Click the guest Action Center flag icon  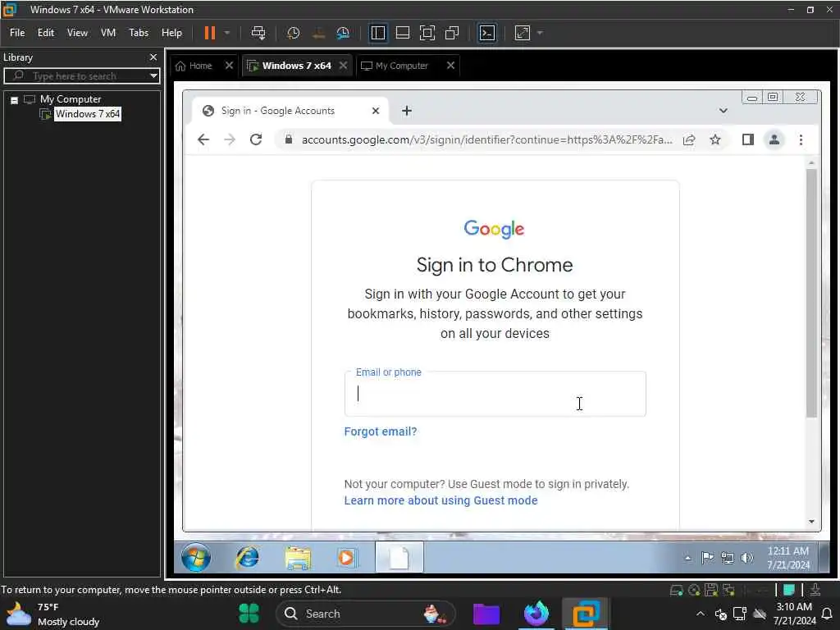(707, 558)
